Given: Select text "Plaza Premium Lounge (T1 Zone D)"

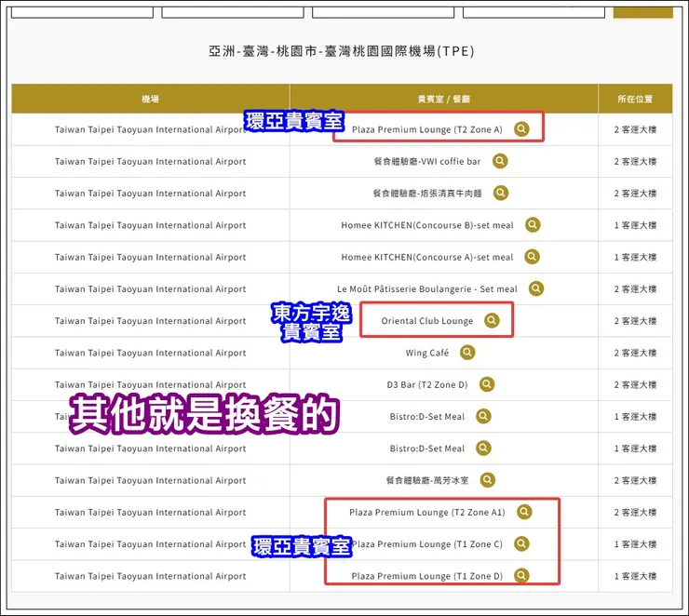Looking at the screenshot, I should click(x=427, y=576).
